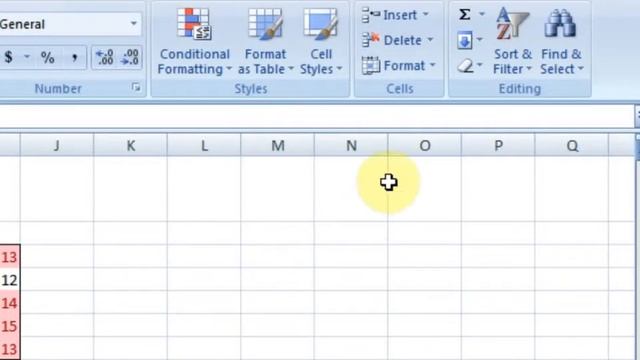Select column L header
This screenshot has height=360, width=640.
[204, 145]
